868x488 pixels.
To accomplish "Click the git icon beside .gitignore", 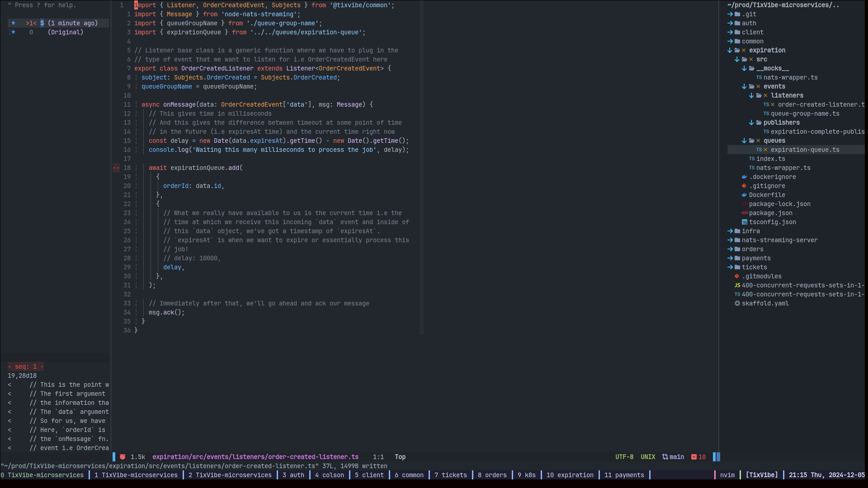I will [744, 186].
